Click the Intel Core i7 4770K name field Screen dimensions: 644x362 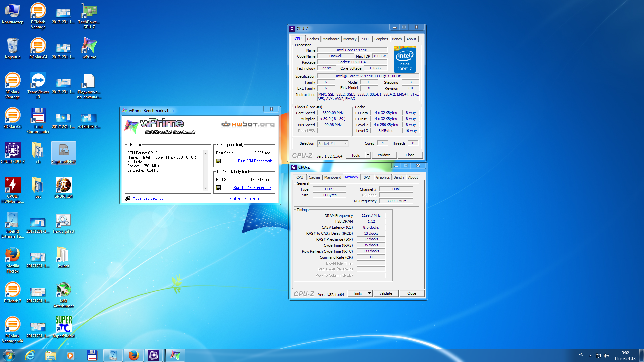(x=352, y=50)
